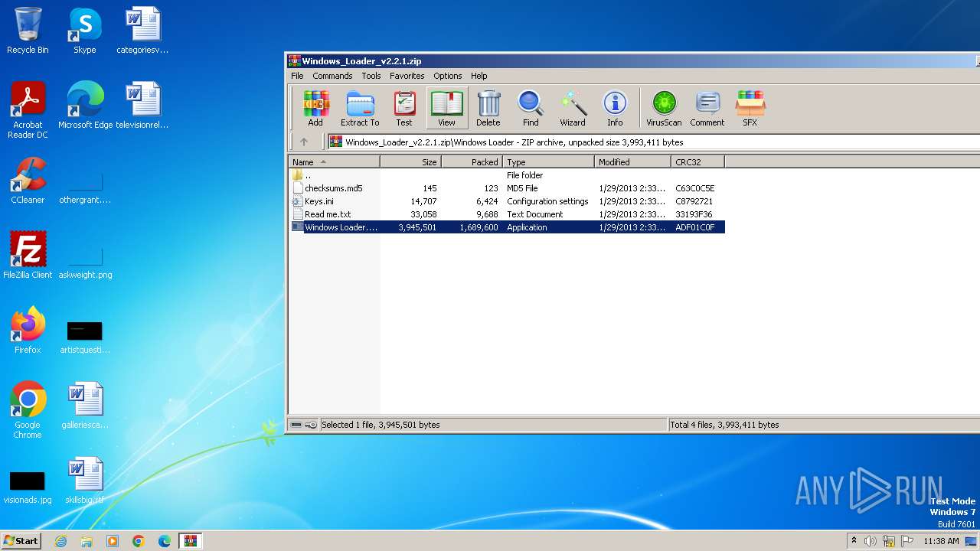Click the View file toolbar icon
980x551 pixels.
pyautogui.click(x=446, y=108)
